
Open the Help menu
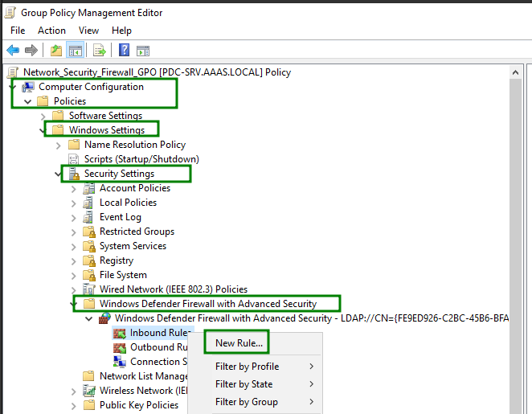tap(121, 31)
